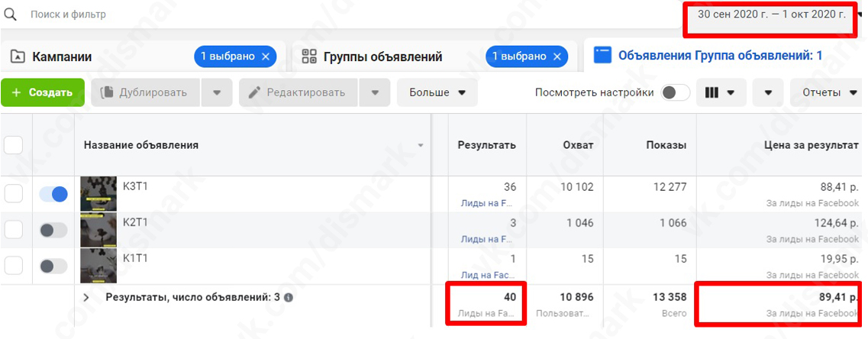
Task: Click the green 'Создать' button
Action: point(42,92)
